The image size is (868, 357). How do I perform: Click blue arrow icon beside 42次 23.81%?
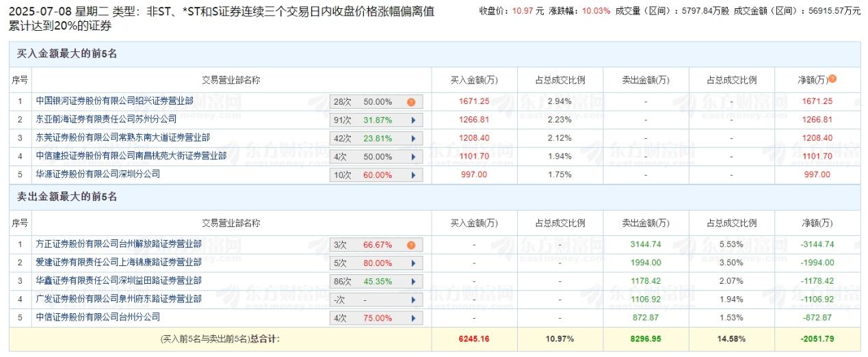point(412,138)
